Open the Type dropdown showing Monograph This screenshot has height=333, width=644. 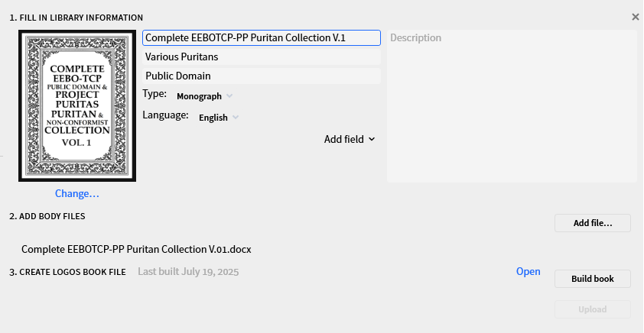pyautogui.click(x=204, y=96)
